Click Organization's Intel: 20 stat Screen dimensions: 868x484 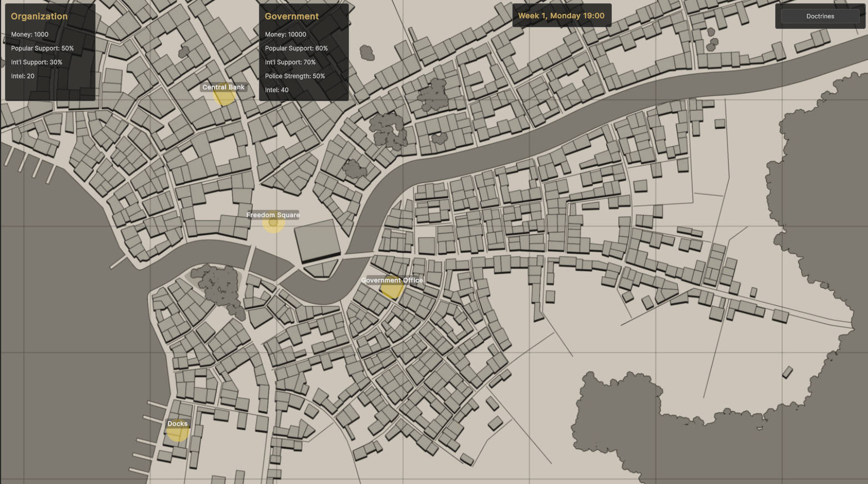click(x=23, y=76)
